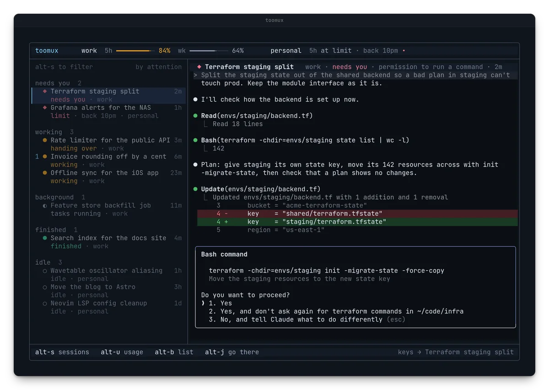Click the red dot after 'back 10pm' in header
549x392 pixels.
click(x=404, y=51)
